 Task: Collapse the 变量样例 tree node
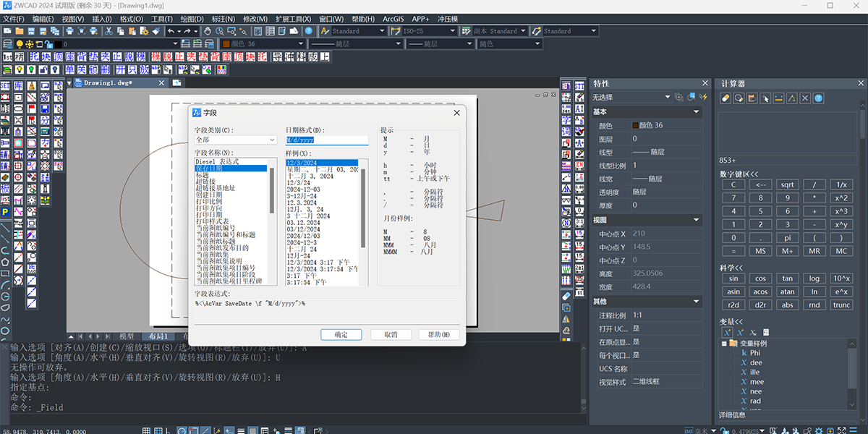tap(723, 344)
